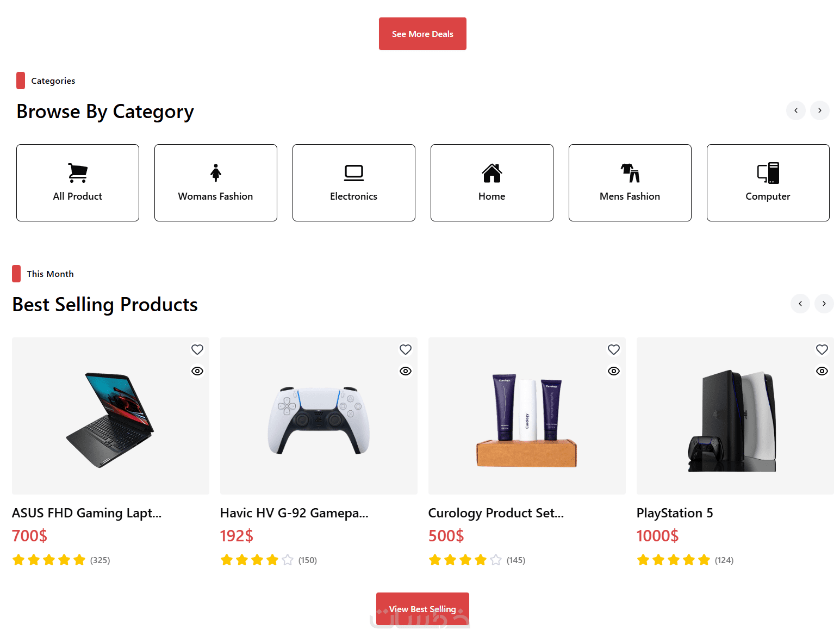Screen dimensions: 840x642
Task: Select the Mens Fashion category label
Action: 630,196
